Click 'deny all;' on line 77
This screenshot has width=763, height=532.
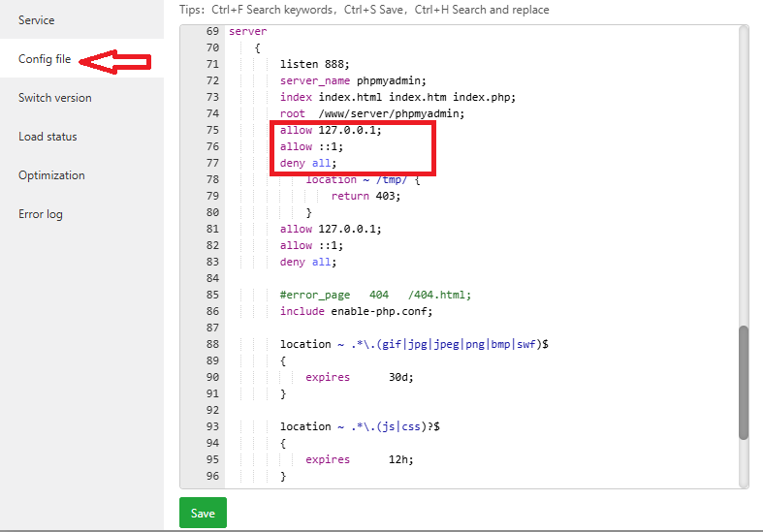[x=308, y=163]
